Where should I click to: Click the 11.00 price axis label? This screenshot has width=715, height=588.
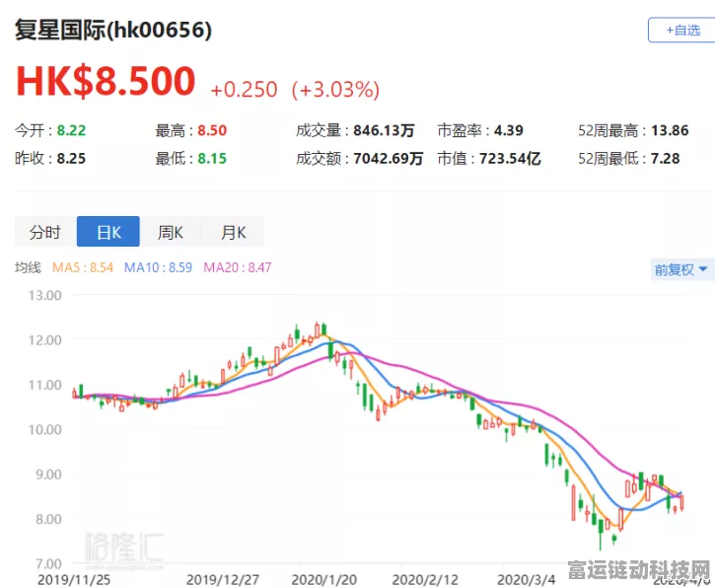pyautogui.click(x=44, y=385)
